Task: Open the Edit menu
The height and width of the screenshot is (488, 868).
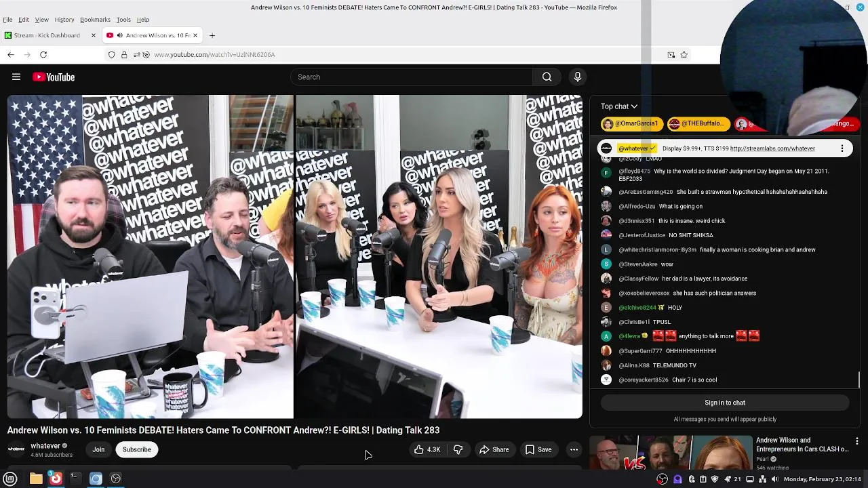Action: click(x=24, y=20)
